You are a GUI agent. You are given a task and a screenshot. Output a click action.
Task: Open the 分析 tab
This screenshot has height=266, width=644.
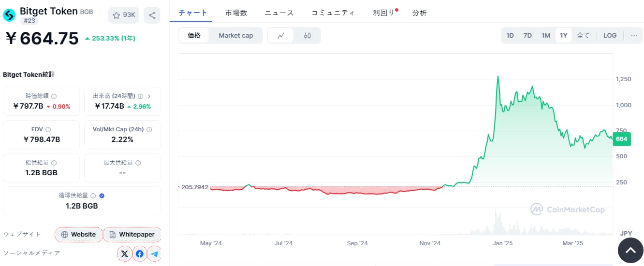(419, 13)
